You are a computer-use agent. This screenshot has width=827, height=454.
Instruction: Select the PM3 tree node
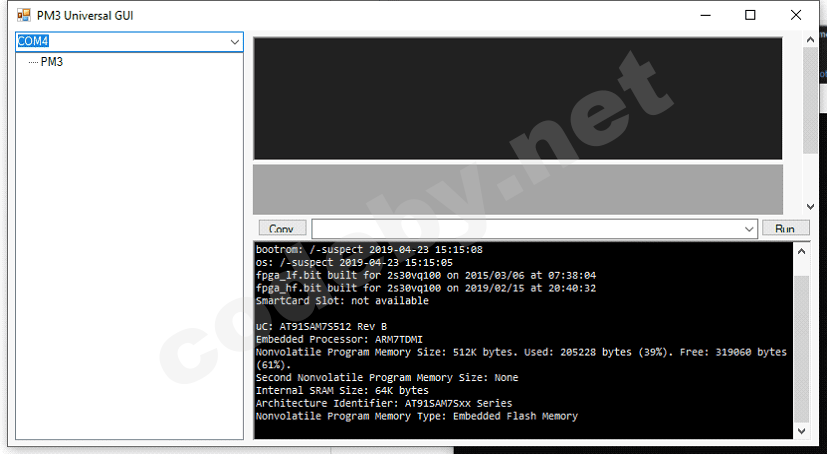[52, 62]
